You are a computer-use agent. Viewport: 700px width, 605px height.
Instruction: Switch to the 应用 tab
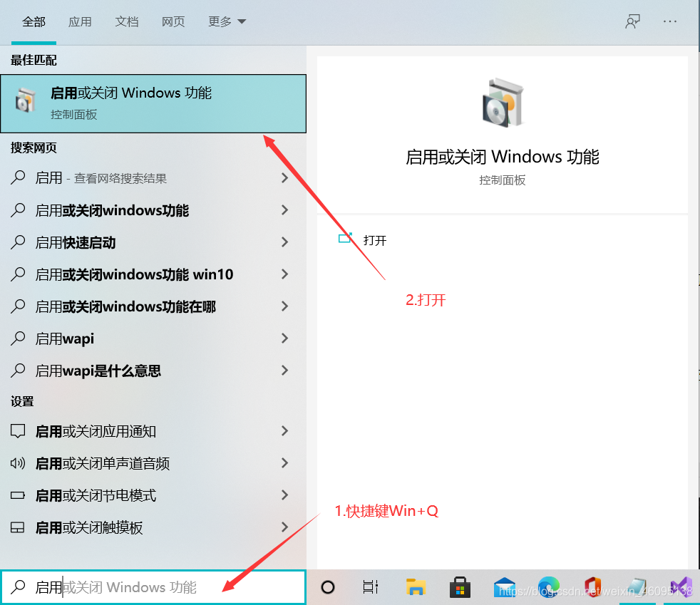point(80,21)
